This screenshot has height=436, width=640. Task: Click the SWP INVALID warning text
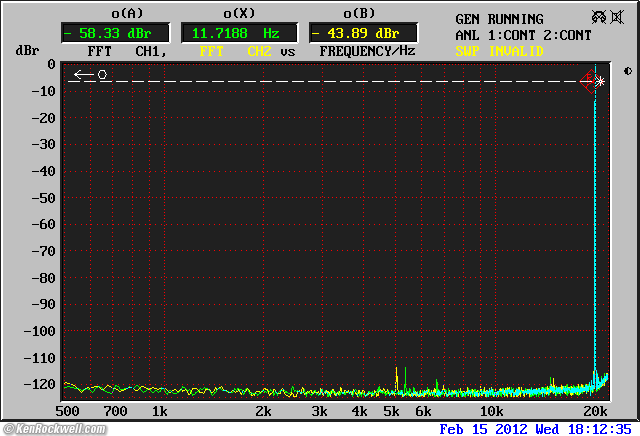(x=499, y=51)
